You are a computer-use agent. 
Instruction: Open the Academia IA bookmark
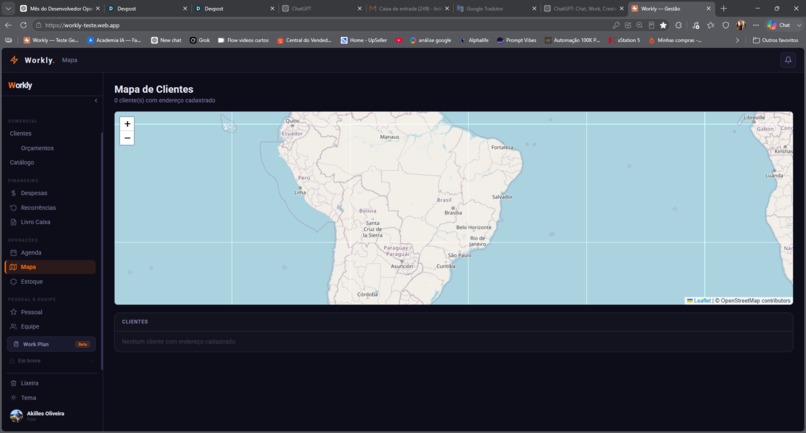(x=114, y=40)
